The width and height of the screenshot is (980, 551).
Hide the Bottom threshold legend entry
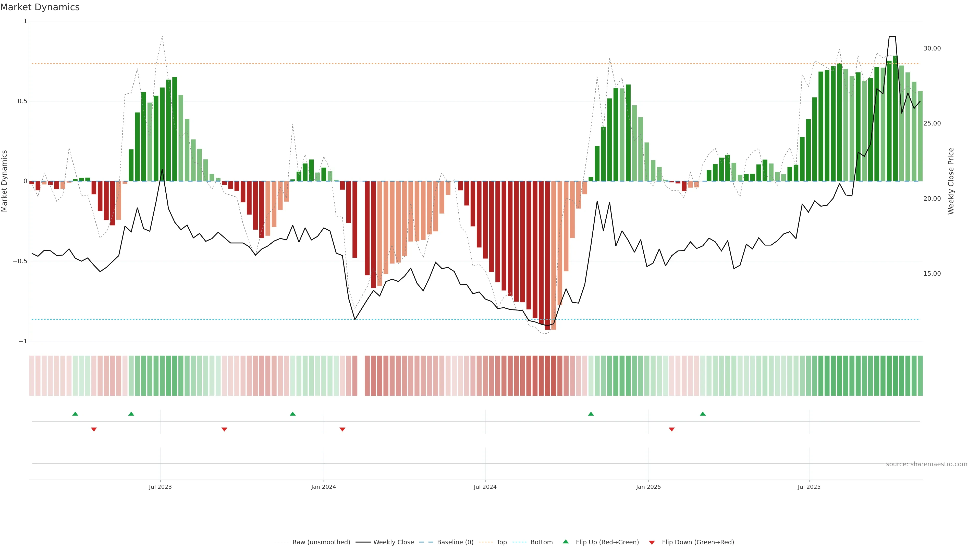[541, 542]
